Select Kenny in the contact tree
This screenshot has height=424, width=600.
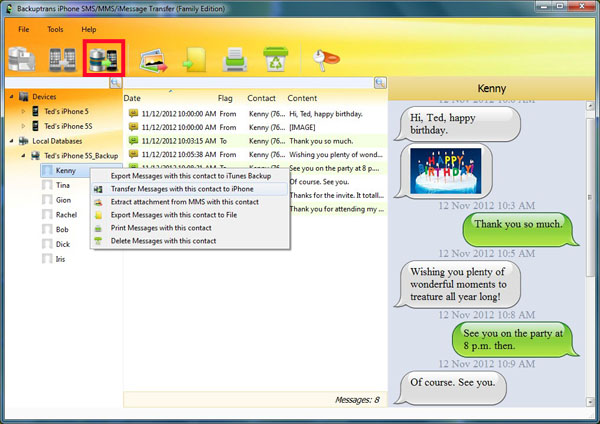pyautogui.click(x=65, y=171)
